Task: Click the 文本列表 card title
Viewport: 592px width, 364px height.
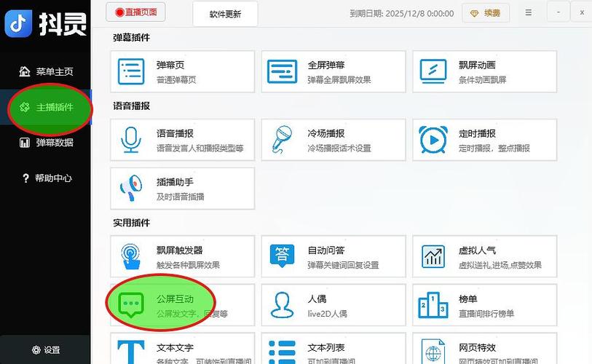Action: point(325,347)
